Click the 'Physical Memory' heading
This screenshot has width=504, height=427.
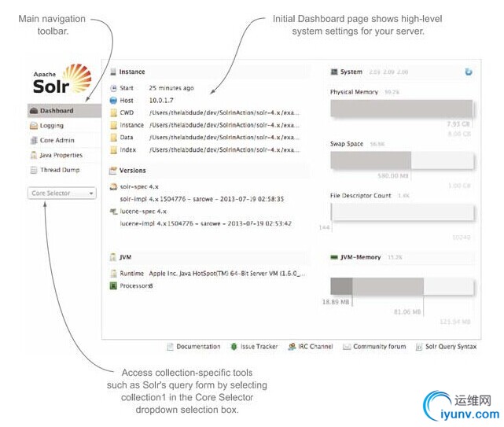[354, 92]
